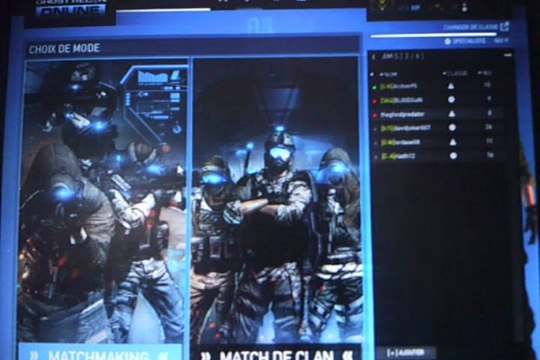Viewport: 540px width, 360px height.
Task: Click green online status dot of first friend
Action: point(375,88)
